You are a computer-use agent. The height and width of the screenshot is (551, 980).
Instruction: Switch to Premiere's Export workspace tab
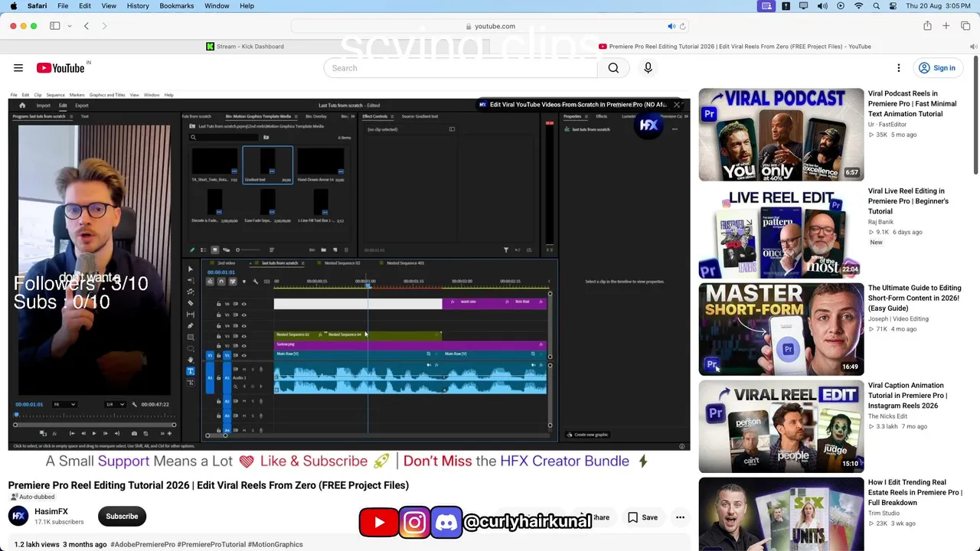point(82,106)
